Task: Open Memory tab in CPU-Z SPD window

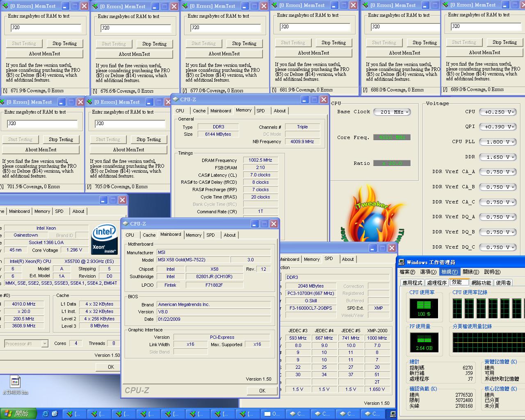Action: (312, 259)
